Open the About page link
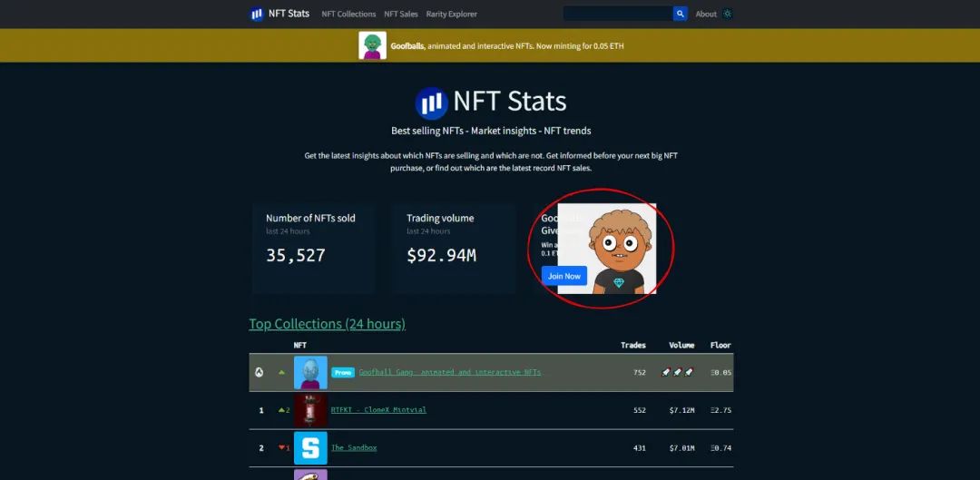The image size is (980, 480). (706, 14)
